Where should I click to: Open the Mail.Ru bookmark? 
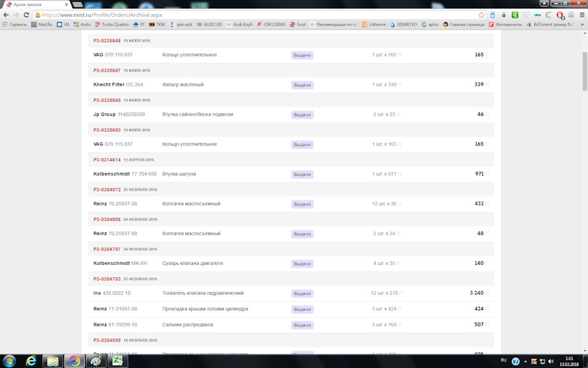tap(42, 25)
